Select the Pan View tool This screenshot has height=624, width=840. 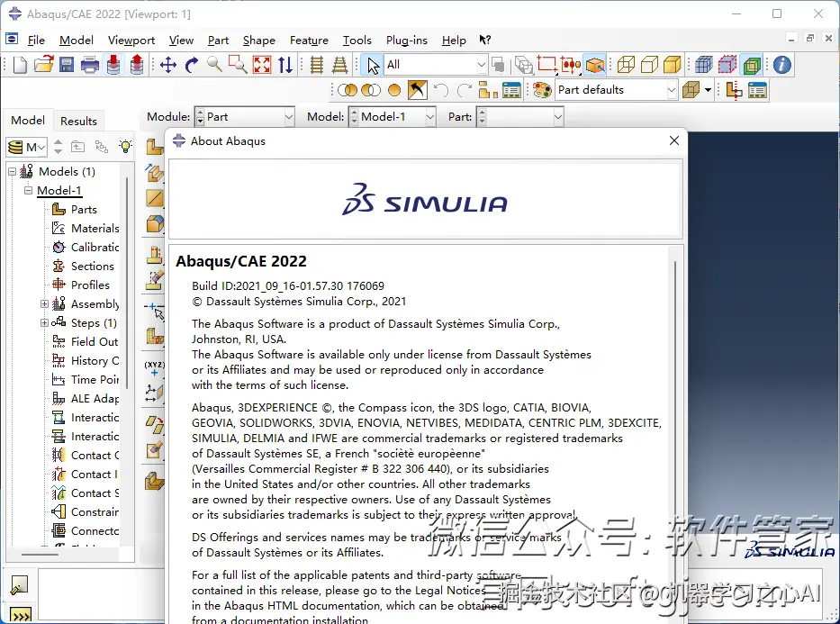coord(168,65)
